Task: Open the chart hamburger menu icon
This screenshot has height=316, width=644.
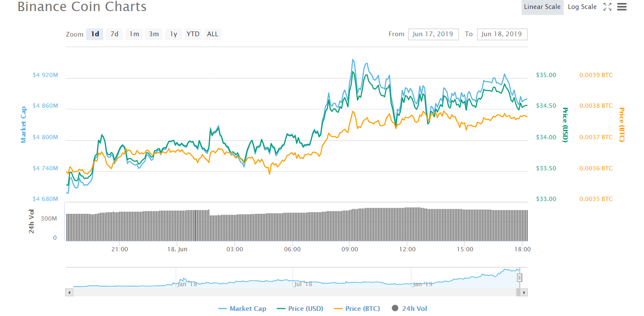Action: click(x=622, y=7)
